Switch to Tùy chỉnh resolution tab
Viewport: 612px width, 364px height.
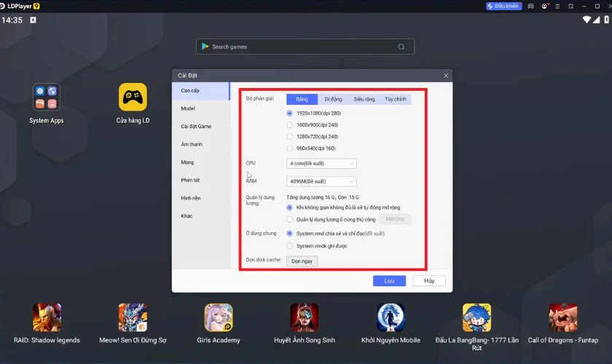click(x=396, y=99)
